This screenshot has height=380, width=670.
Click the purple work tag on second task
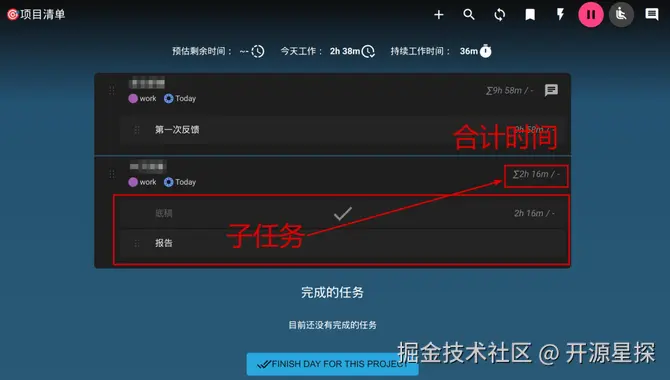pyautogui.click(x=142, y=182)
